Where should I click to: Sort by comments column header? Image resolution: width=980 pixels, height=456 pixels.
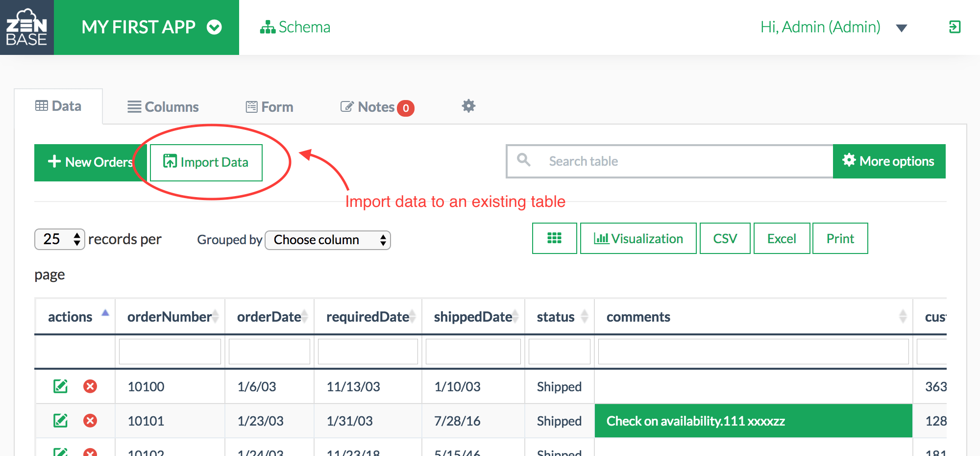(754, 317)
